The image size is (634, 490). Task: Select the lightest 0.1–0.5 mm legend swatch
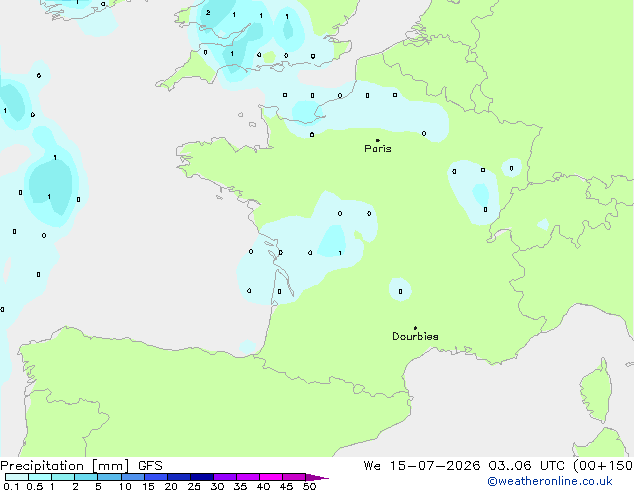[17, 477]
